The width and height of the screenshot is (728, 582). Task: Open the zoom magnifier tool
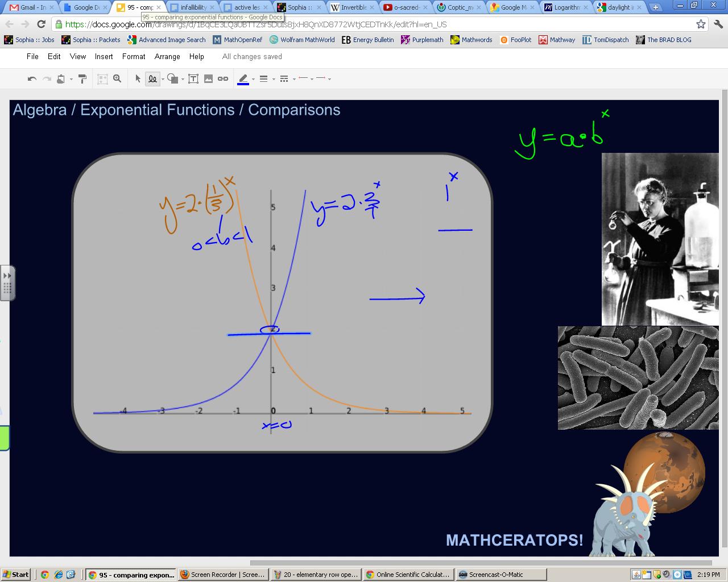[x=117, y=79]
